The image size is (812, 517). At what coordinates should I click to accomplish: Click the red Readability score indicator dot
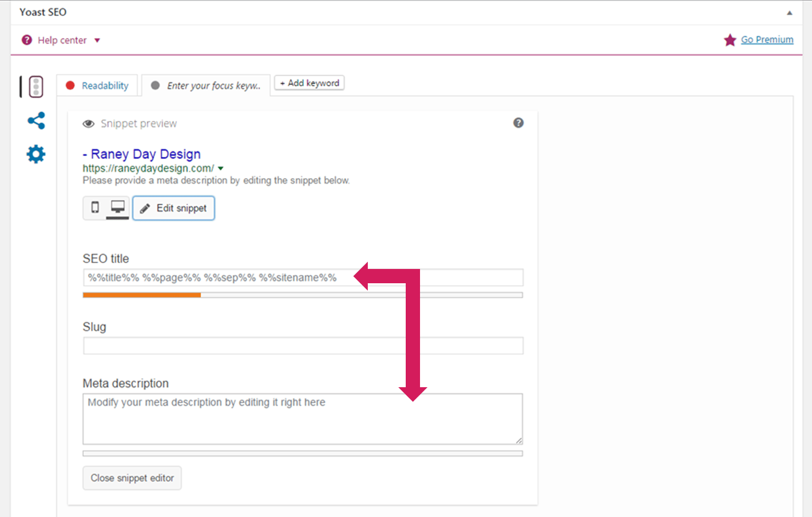(x=70, y=86)
